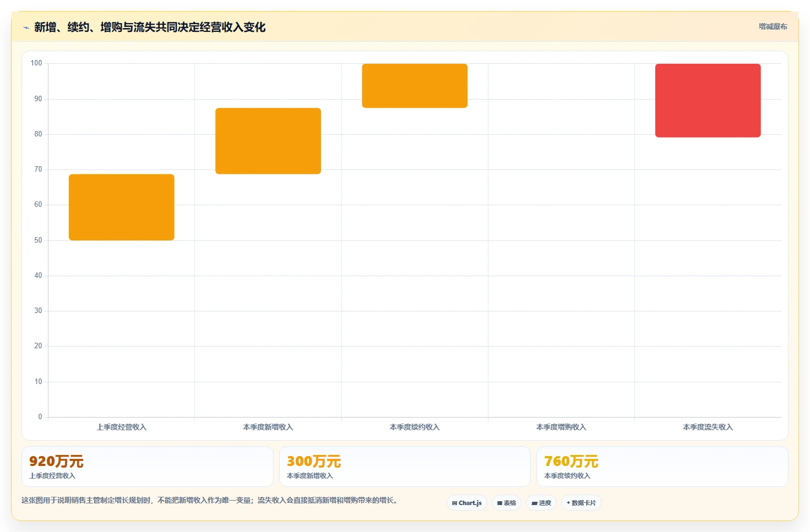Click x-axis label 本季度流失收入
Screen dimensions: 810x532
[x=708, y=427]
